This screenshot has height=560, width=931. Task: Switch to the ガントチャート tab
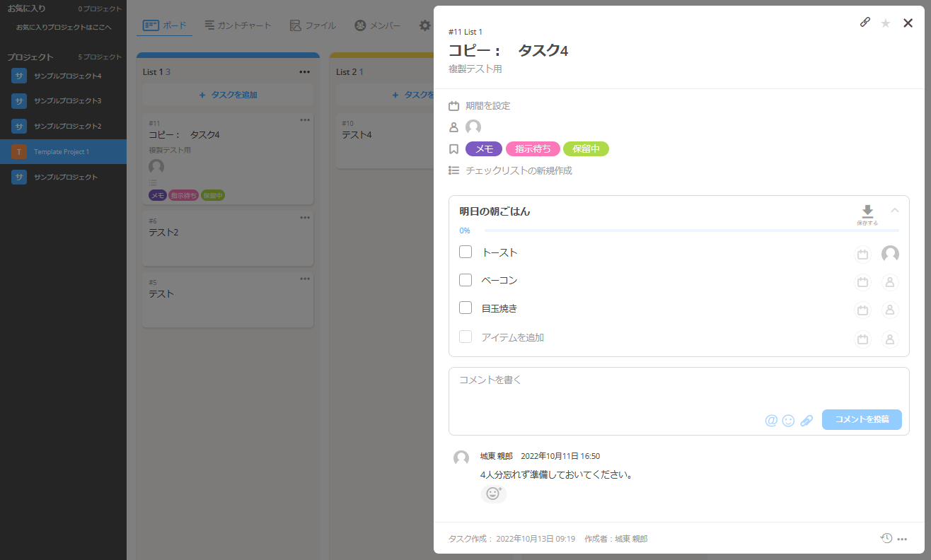coord(238,25)
